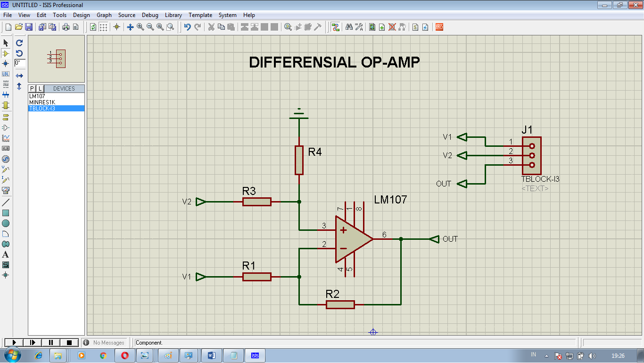Open netlist transfer to ARES
Viewport: 644px width, 363px height.
click(438, 27)
